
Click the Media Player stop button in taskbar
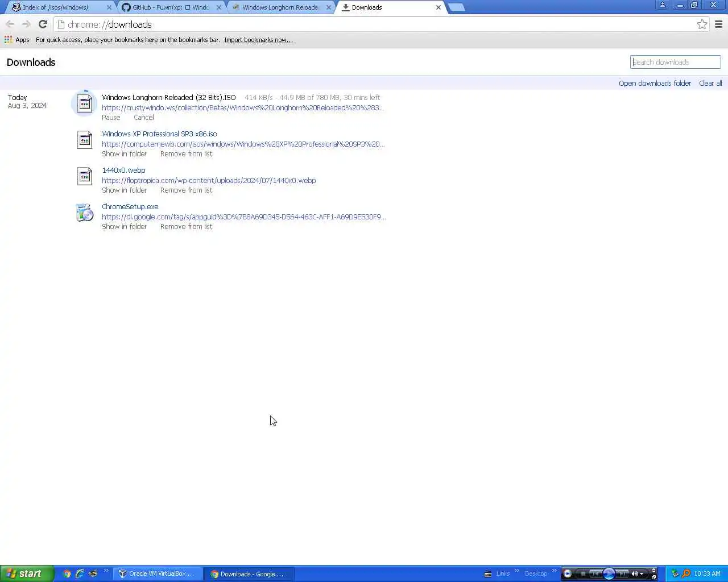coord(583,573)
